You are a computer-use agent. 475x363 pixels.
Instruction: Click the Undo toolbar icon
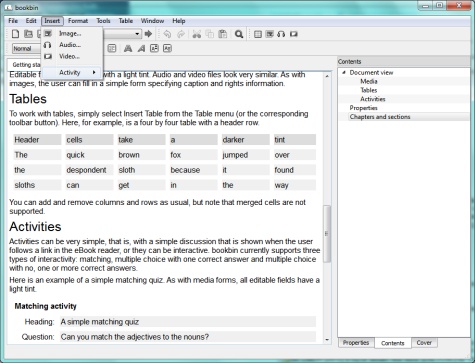pyautogui.click(x=167, y=34)
